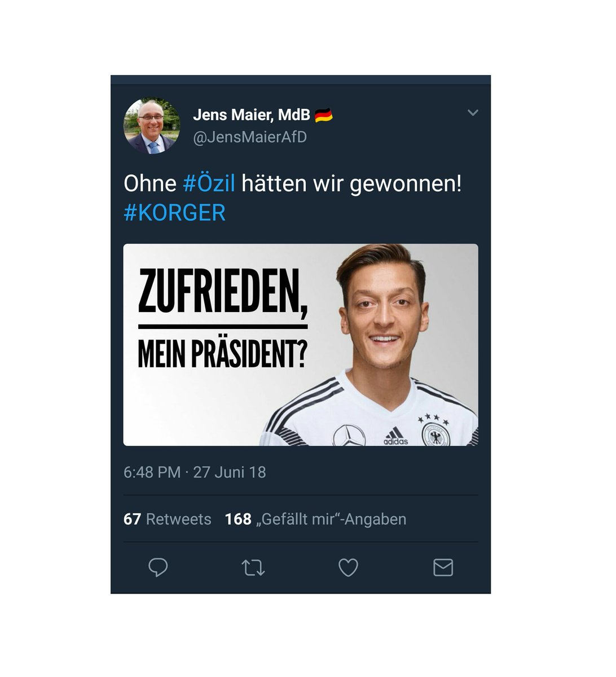Show the list of 67 Retweets
The height and width of the screenshot is (677, 616).
coord(168,519)
